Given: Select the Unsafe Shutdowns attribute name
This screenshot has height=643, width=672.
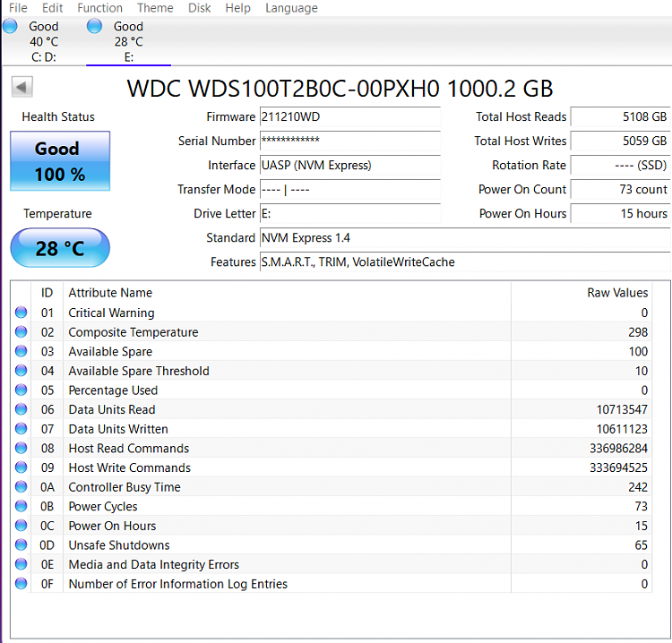Looking at the screenshot, I should tap(119, 545).
